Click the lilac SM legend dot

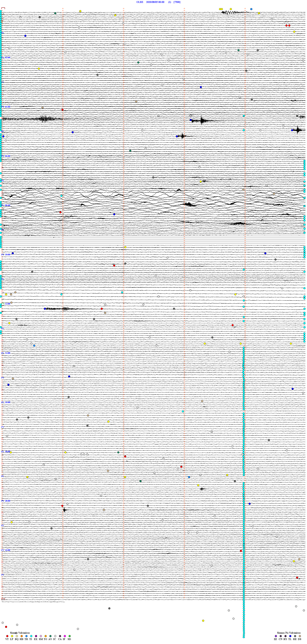41,636
